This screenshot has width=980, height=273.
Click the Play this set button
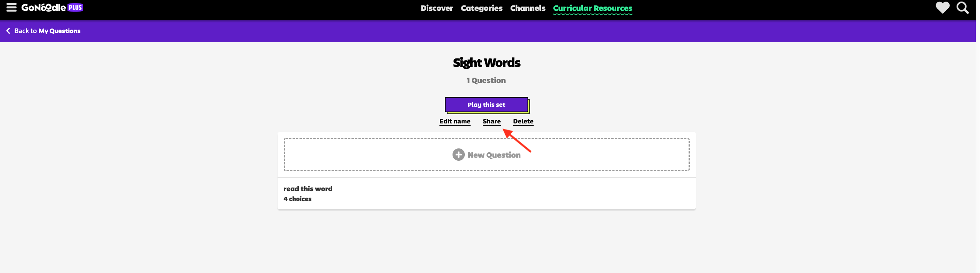click(x=487, y=105)
